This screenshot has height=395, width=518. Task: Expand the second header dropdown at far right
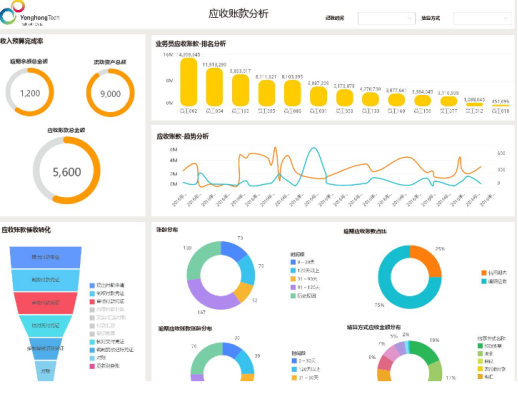(x=482, y=18)
